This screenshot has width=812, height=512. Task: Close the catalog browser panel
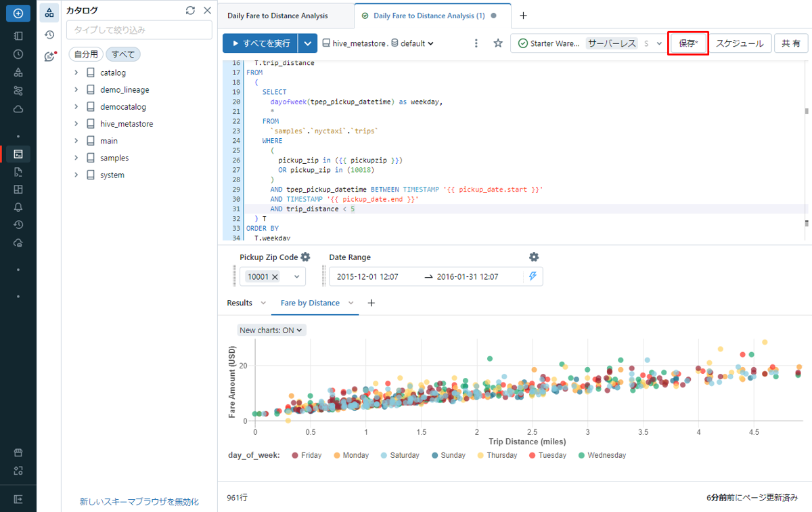click(x=208, y=11)
